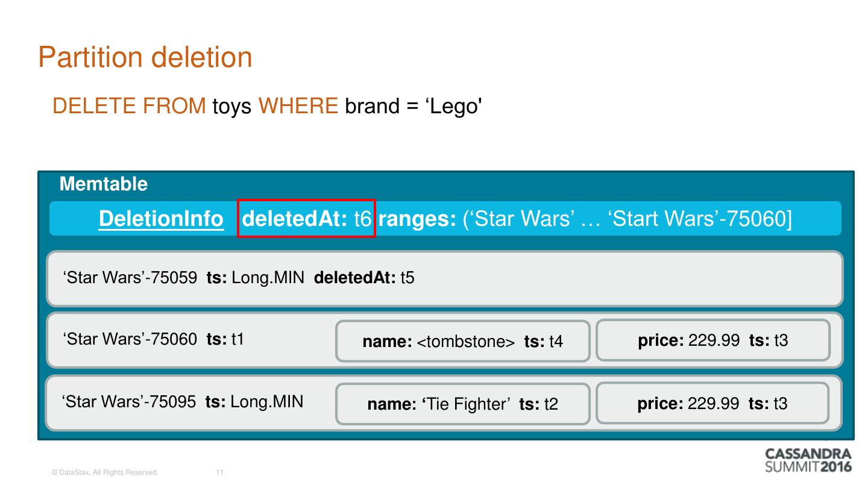Click deletedAt: t5 in the 75059 row
Image resolution: width=868 pixels, height=488 pixels.
point(364,278)
